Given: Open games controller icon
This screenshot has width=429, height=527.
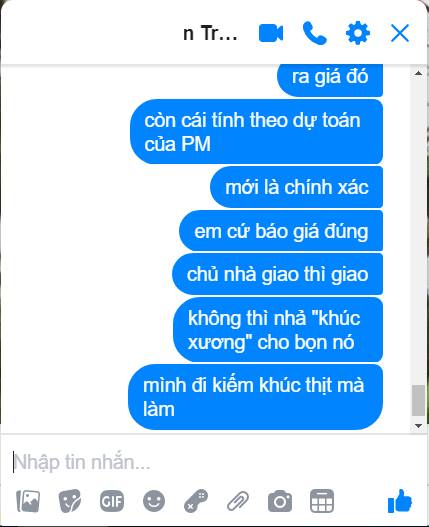Looking at the screenshot, I should 196,501.
